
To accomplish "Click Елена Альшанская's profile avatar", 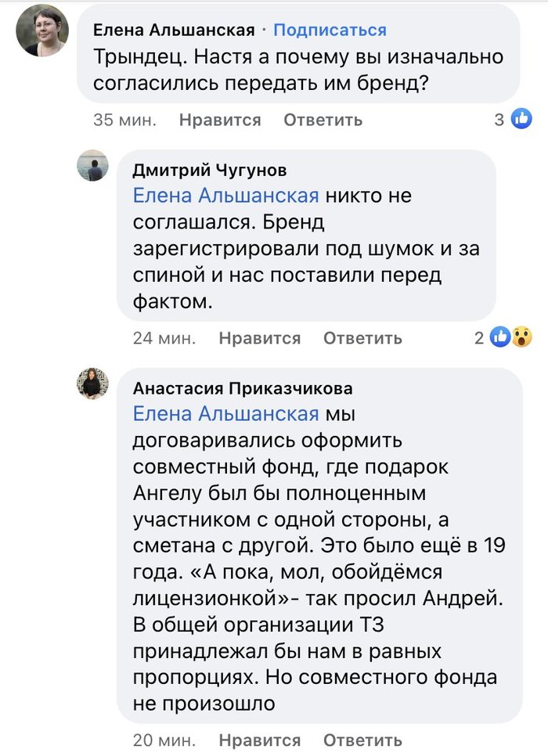I will coord(41,31).
